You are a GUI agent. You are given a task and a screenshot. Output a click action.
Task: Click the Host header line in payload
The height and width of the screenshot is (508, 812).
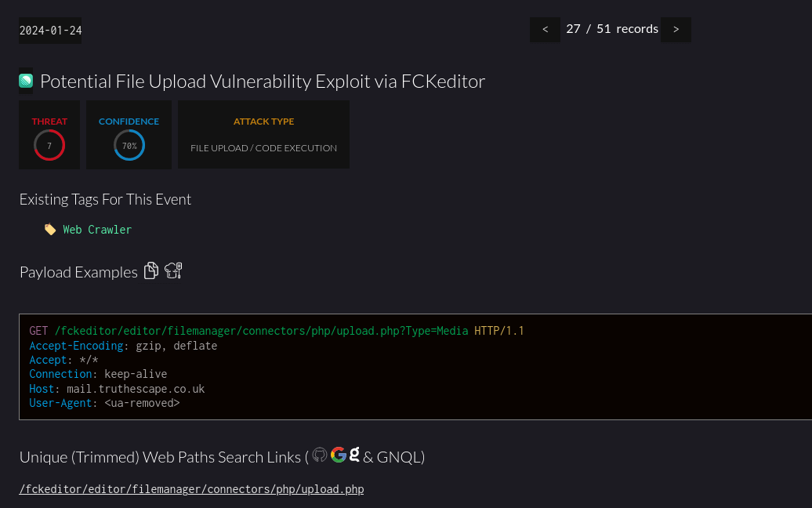pyautogui.click(x=117, y=389)
